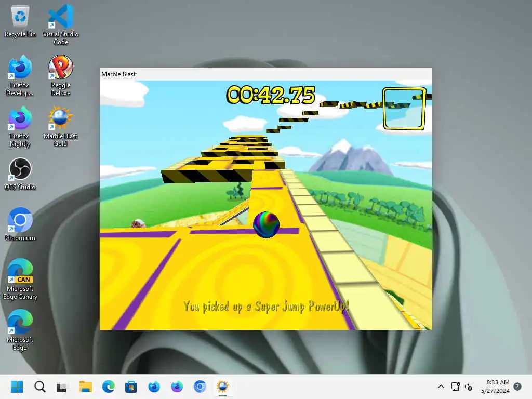The width and height of the screenshot is (532, 399).
Task: Launch Firefox Developer Edition from taskbar
Action: point(154,387)
